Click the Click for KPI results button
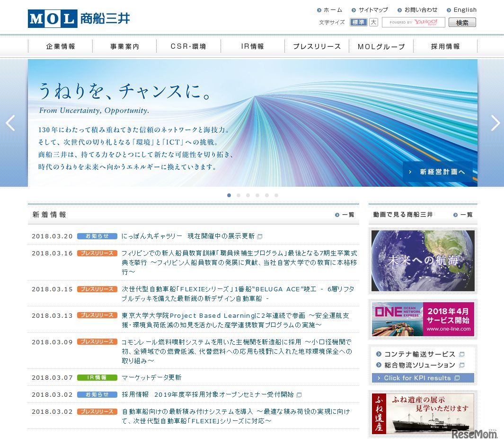 point(423,378)
